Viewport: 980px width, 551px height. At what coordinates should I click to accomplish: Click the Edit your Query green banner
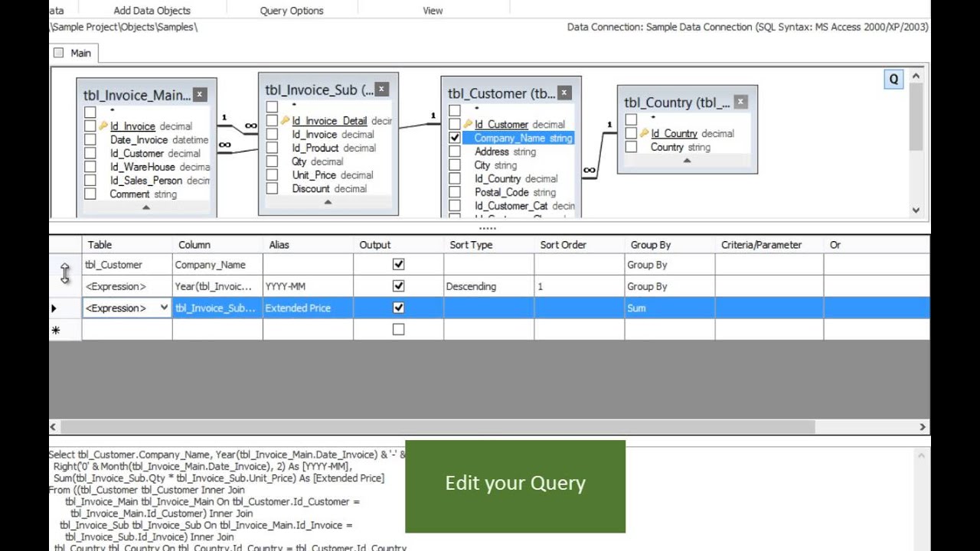(x=515, y=486)
